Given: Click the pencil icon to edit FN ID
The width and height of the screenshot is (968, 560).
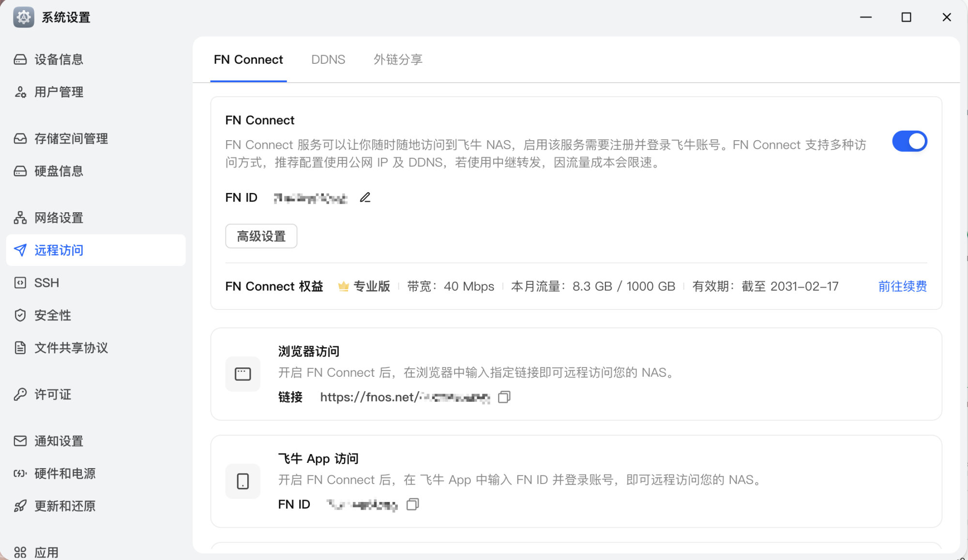Looking at the screenshot, I should click(x=365, y=197).
